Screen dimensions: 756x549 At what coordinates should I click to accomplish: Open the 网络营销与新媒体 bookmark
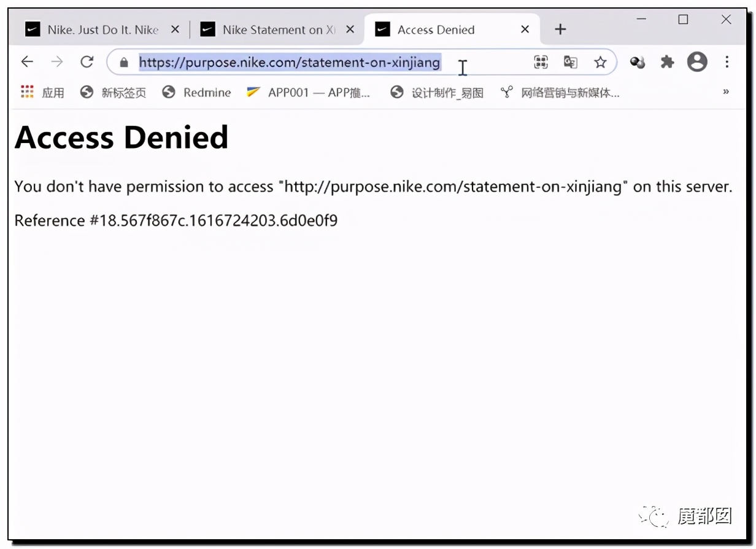[x=560, y=93]
